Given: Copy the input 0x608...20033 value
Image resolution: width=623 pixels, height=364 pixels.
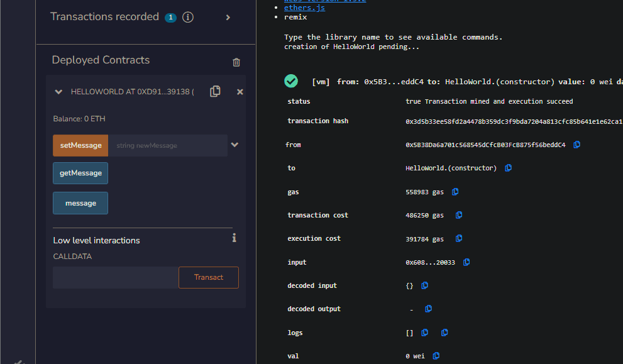Looking at the screenshot, I should (466, 262).
